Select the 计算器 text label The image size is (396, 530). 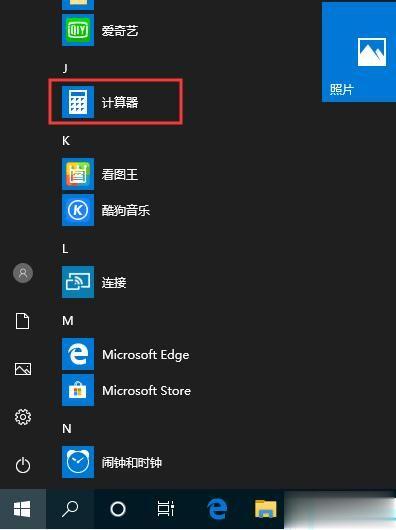pos(120,102)
